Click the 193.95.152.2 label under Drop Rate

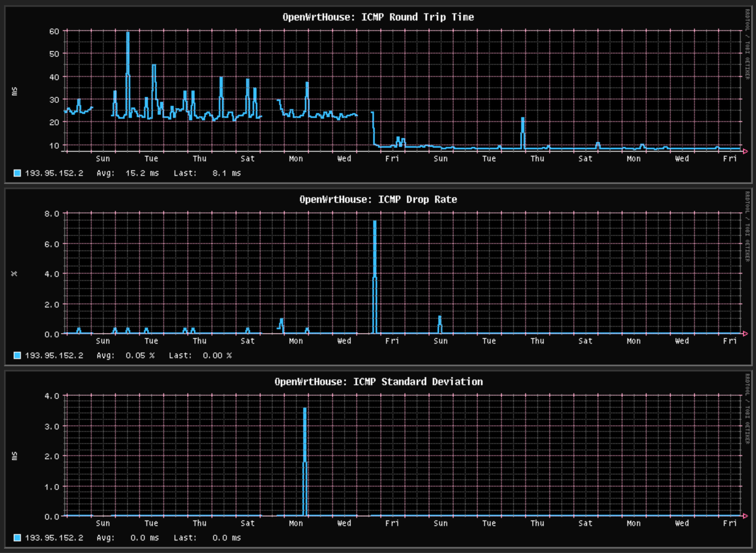54,355
